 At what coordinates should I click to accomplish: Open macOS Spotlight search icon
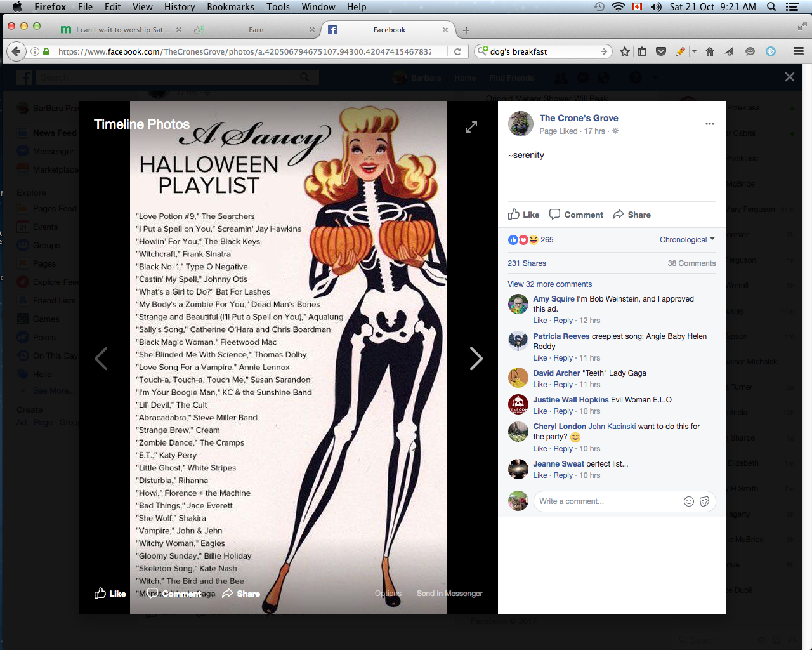772,7
